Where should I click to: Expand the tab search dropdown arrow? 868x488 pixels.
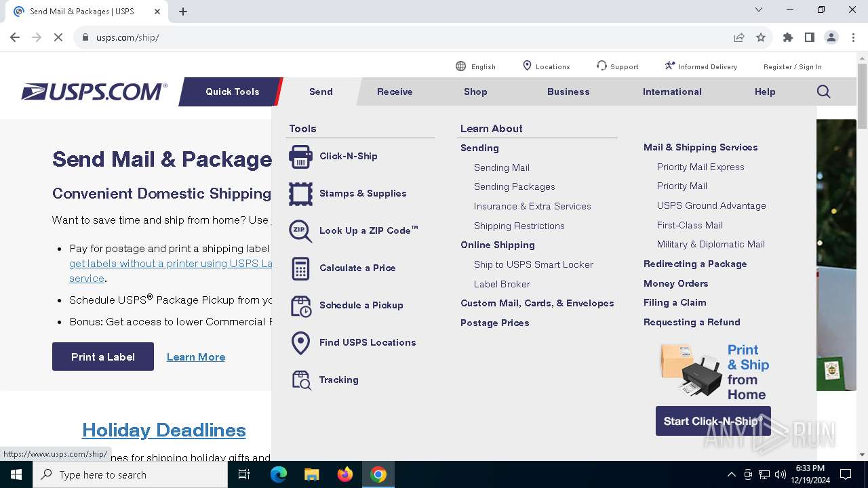(x=759, y=10)
